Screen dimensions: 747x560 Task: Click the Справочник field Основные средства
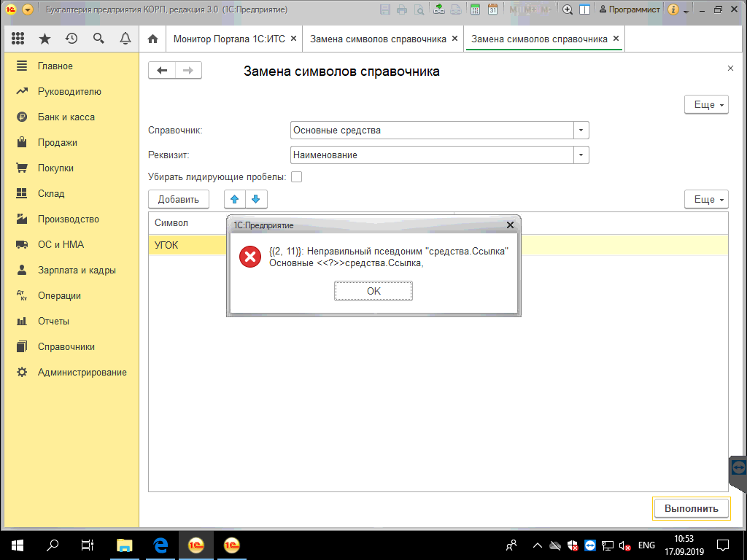point(432,130)
